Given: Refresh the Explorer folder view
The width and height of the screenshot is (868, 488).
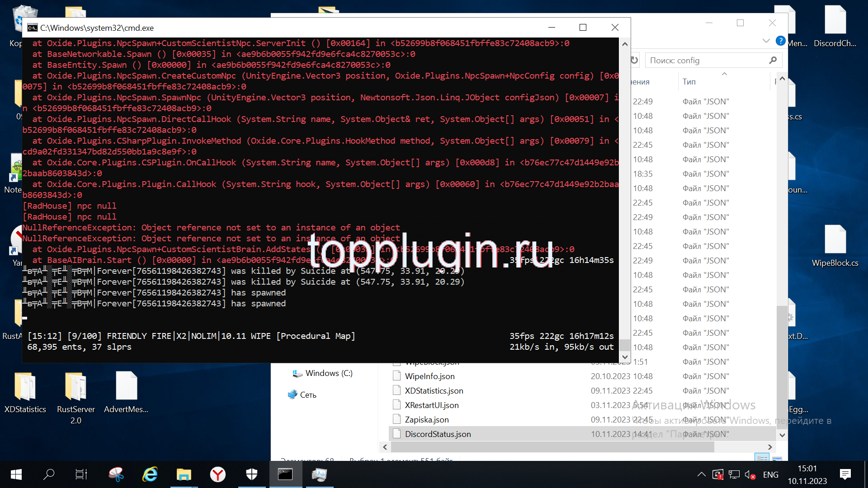Looking at the screenshot, I should pyautogui.click(x=635, y=60).
